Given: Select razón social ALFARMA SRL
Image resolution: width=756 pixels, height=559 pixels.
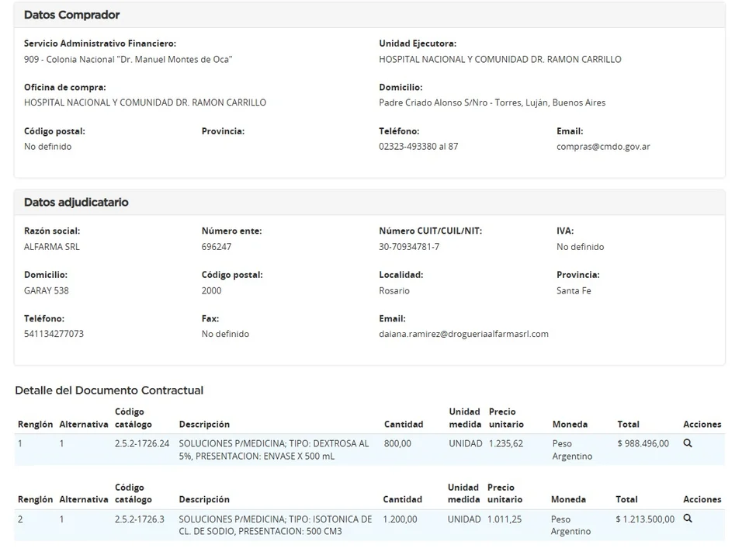Looking at the screenshot, I should (x=51, y=246).
